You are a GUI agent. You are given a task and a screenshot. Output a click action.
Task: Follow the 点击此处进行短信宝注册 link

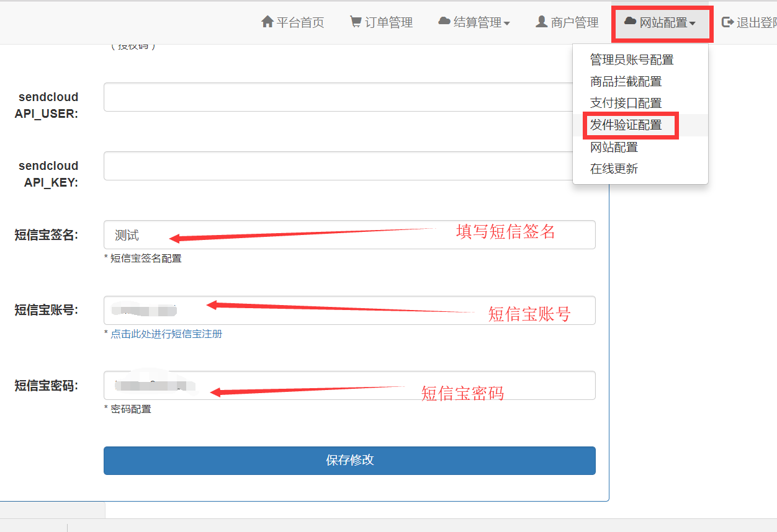tap(166, 334)
